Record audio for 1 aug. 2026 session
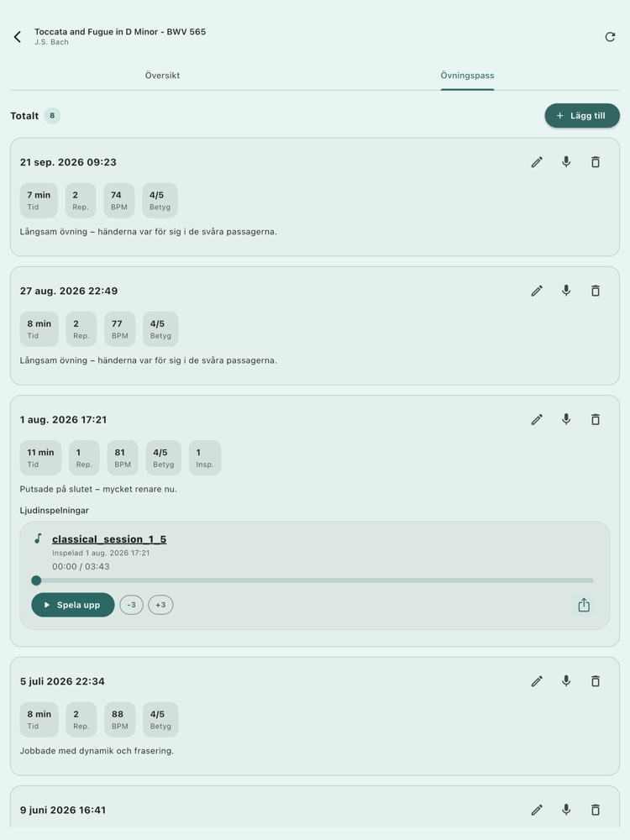 click(x=565, y=419)
